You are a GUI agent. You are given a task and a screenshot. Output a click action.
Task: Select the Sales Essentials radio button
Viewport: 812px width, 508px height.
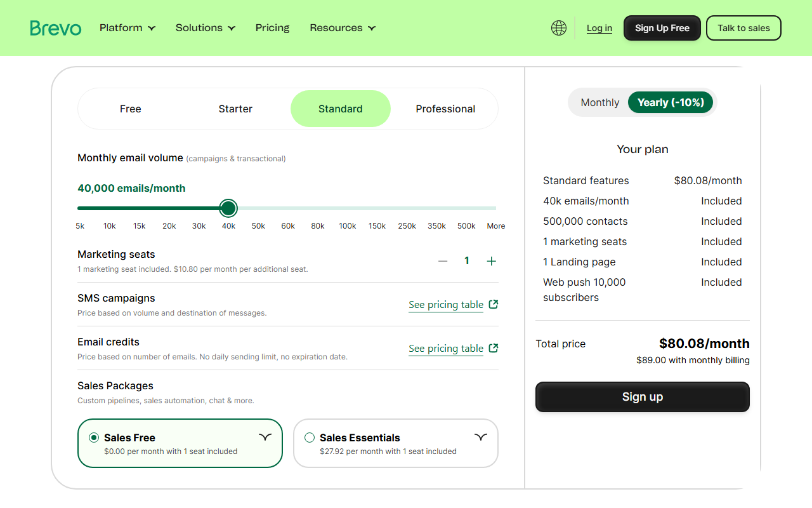310,438
